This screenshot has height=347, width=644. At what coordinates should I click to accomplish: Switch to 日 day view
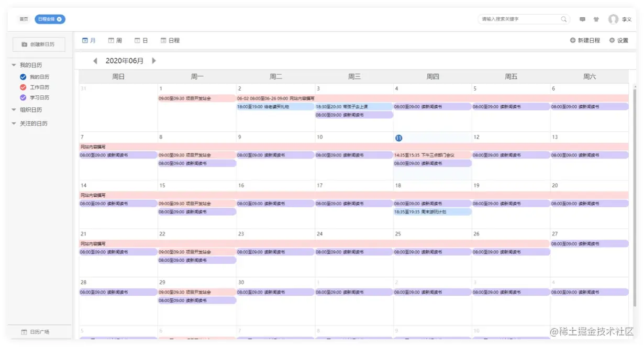[x=141, y=40]
